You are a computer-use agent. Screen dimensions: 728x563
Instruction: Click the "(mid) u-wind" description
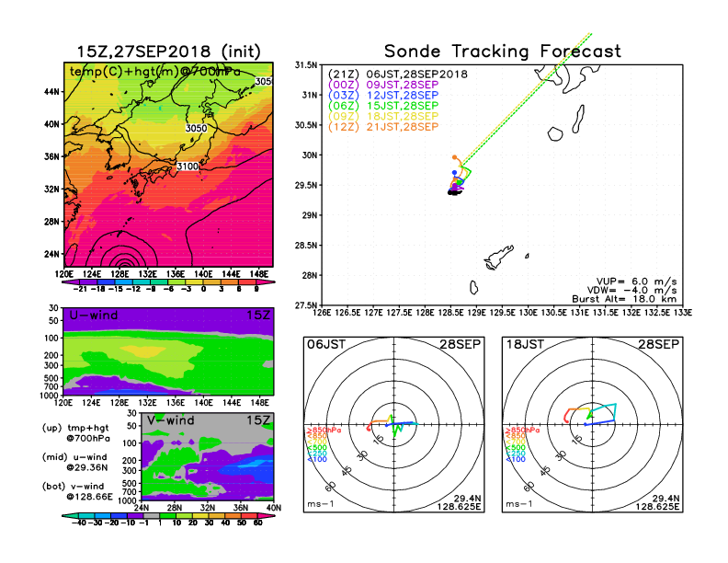coord(74,457)
